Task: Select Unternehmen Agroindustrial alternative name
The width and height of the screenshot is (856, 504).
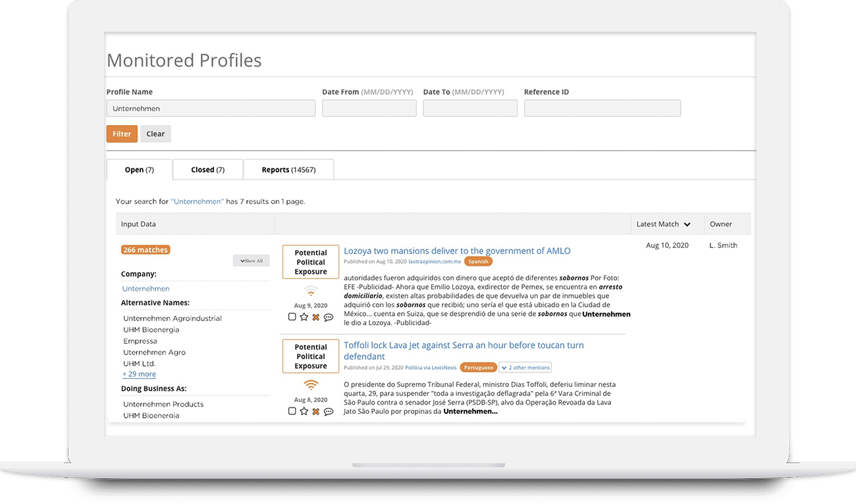Action: click(173, 318)
